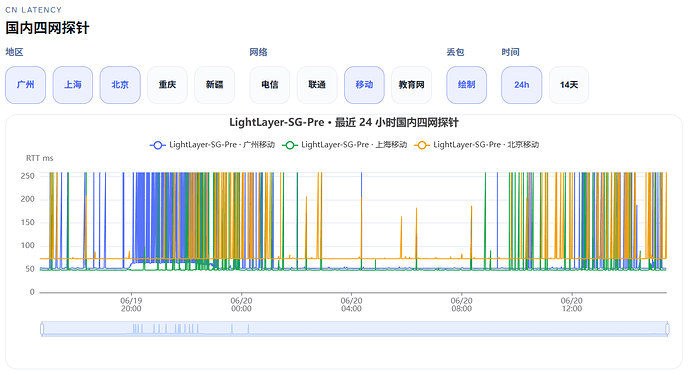The image size is (690, 375).
Task: Click the 06/20 12:00 axis label
Action: pyautogui.click(x=571, y=305)
